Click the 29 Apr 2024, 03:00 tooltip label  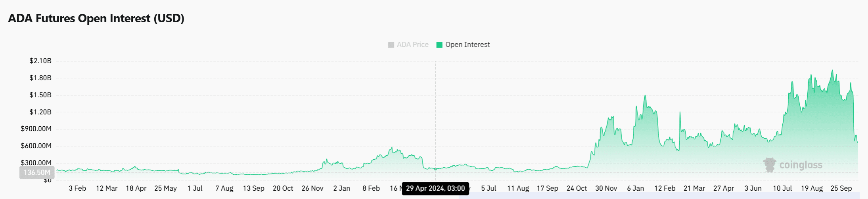click(435, 189)
